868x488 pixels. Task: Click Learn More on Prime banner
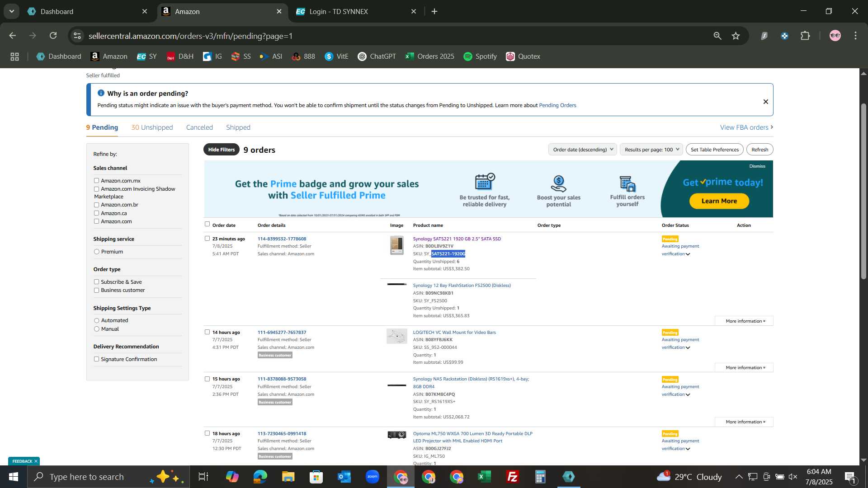(x=719, y=201)
